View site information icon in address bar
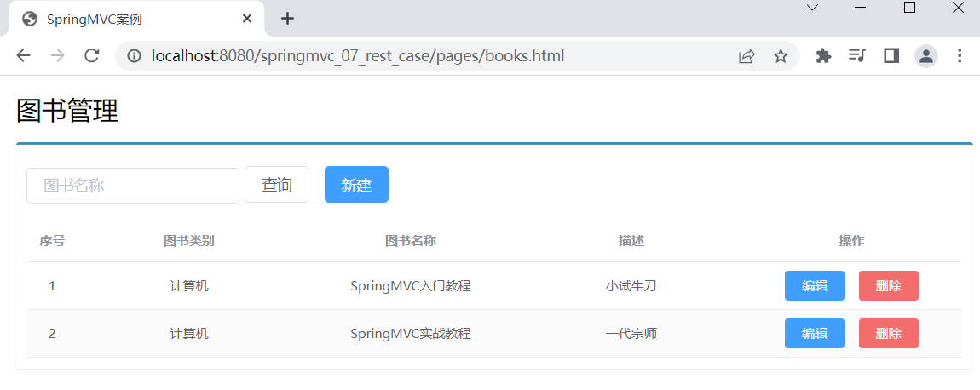 (133, 56)
